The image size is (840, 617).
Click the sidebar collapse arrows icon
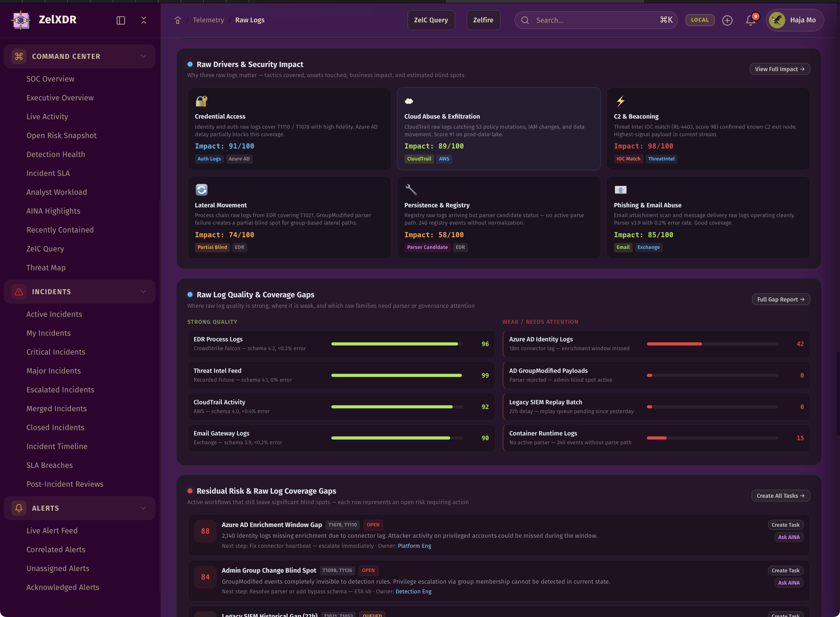(144, 20)
